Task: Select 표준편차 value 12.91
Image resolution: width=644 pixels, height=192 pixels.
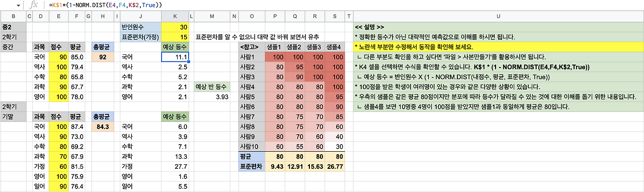Action: [x=295, y=166]
